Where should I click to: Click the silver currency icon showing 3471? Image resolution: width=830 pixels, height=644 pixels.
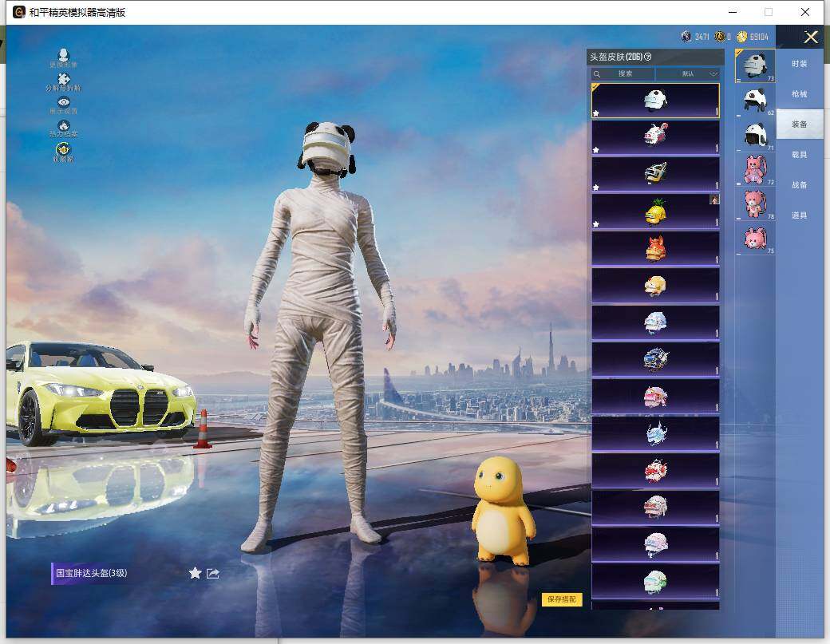tap(686, 37)
